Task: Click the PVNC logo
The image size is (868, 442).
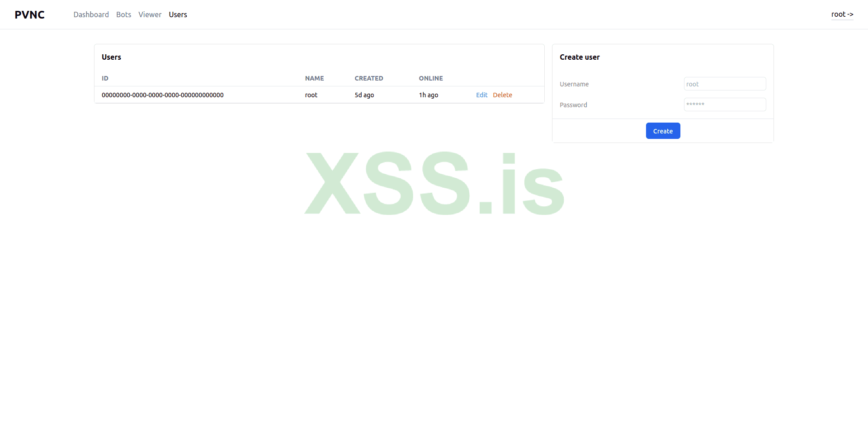Action: click(x=29, y=14)
